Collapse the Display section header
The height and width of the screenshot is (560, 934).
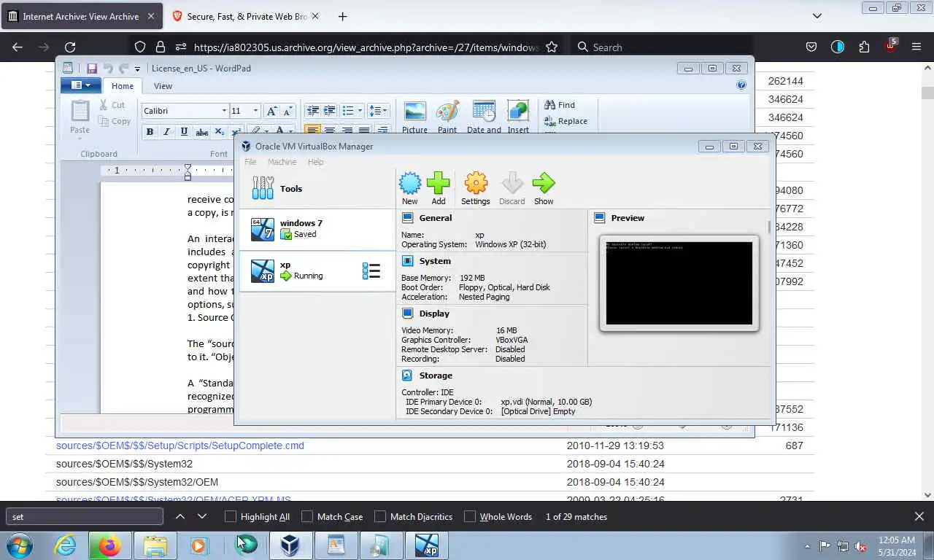tap(434, 314)
